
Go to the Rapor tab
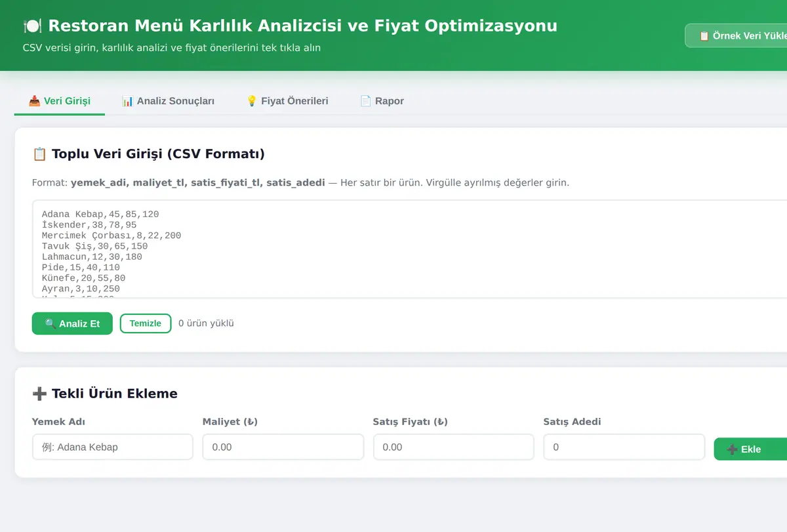pos(381,101)
